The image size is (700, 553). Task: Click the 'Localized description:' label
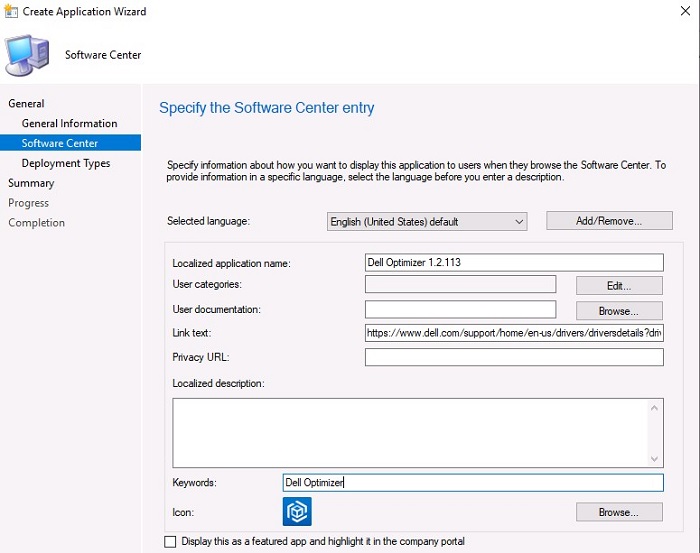coord(218,383)
